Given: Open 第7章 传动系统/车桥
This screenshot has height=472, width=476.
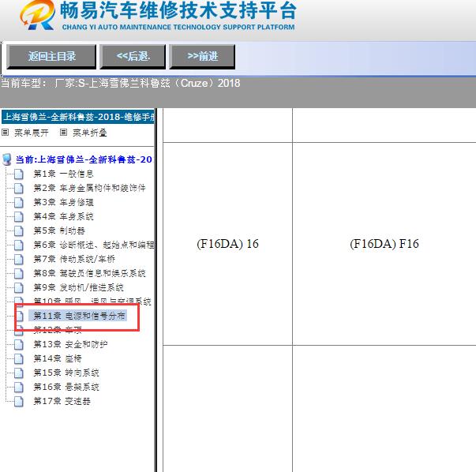Looking at the screenshot, I should (74, 259).
